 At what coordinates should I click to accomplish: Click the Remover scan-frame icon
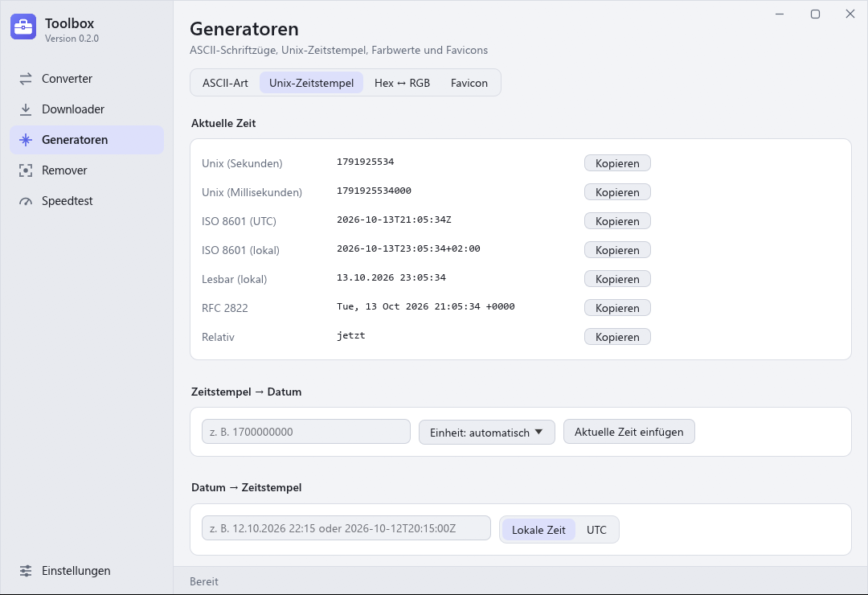click(26, 170)
